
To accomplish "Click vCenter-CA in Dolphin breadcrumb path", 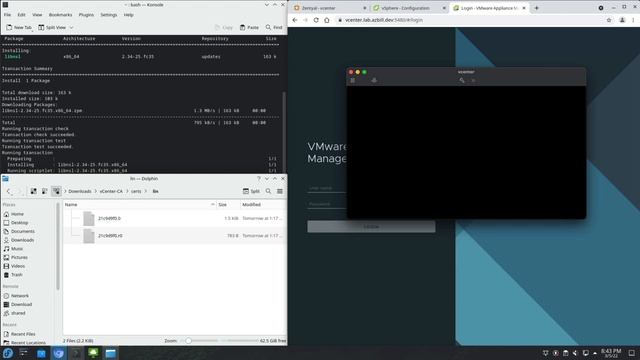I will 111,191.
